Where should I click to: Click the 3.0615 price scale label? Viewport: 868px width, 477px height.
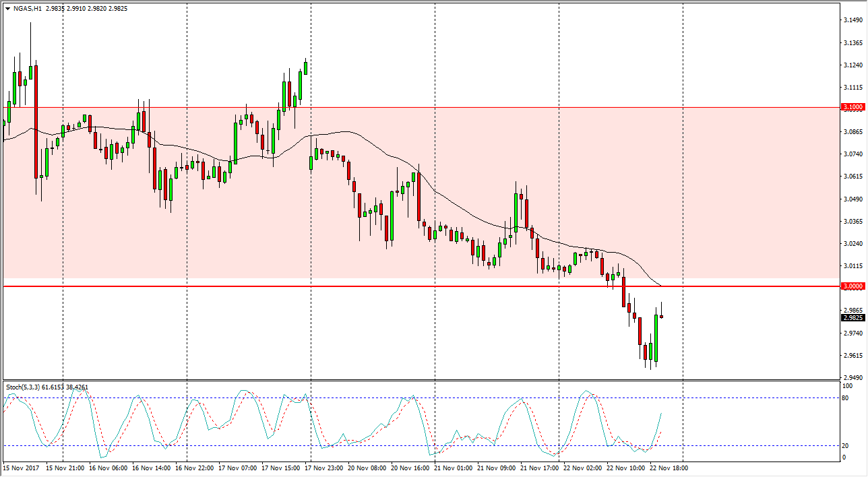click(x=852, y=177)
